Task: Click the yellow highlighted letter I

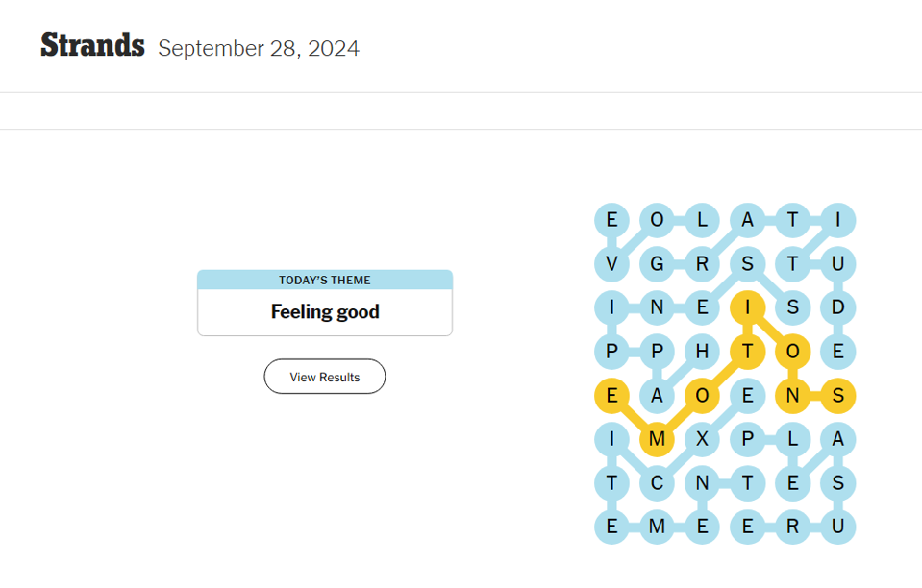Action: coord(747,307)
